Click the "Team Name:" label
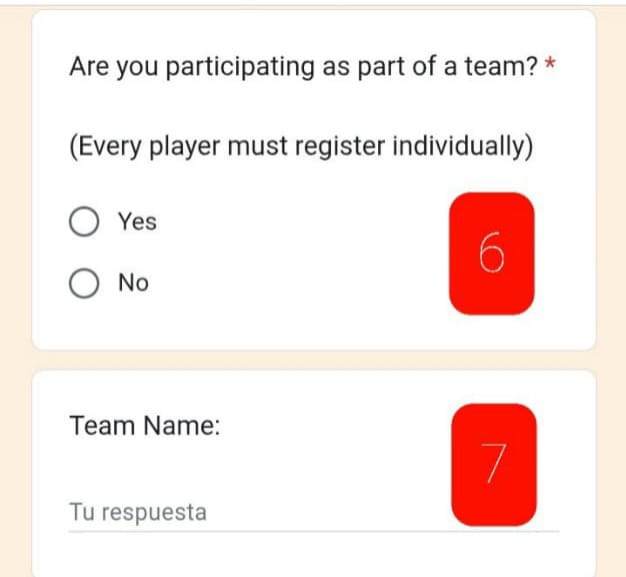Screen dimensions: 626x577 (x=145, y=426)
